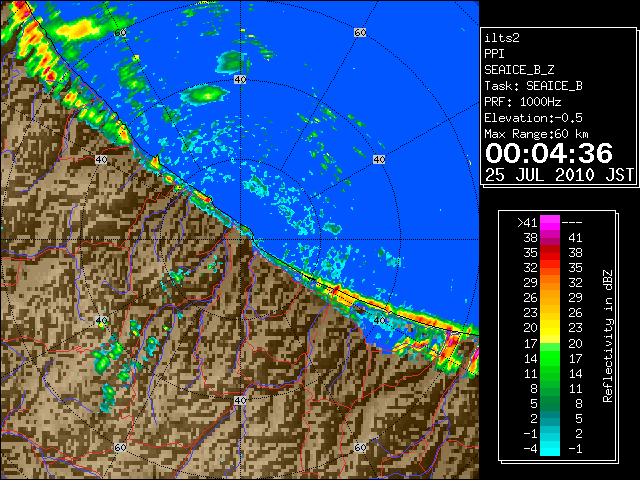Click the 40 km label west-southwest of radar
This screenshot has height=480, width=640.
tap(101, 320)
